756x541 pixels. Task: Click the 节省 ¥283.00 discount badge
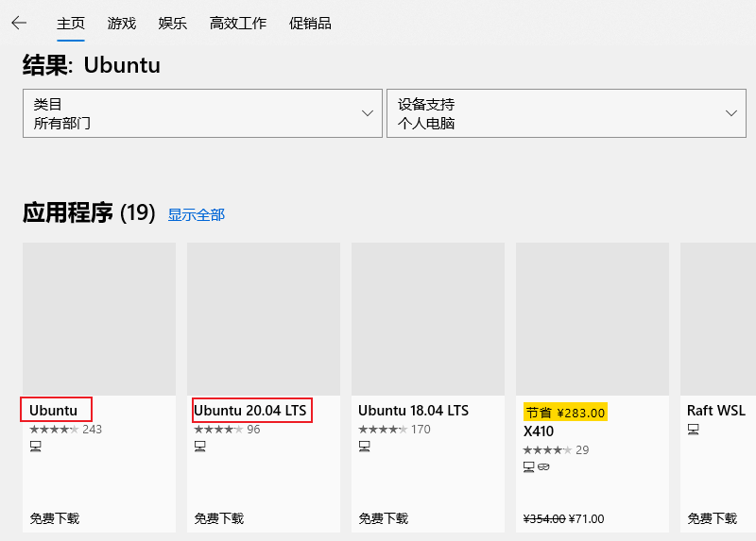565,413
